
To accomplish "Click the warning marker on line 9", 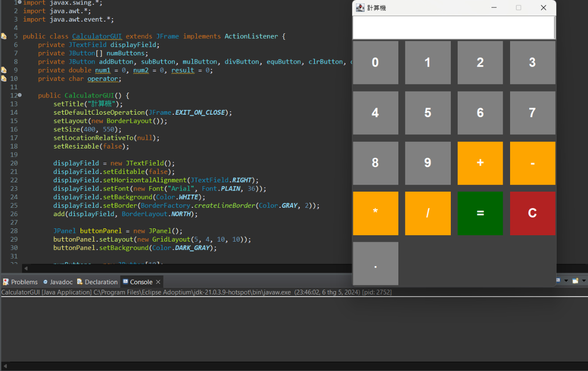I will point(4,70).
